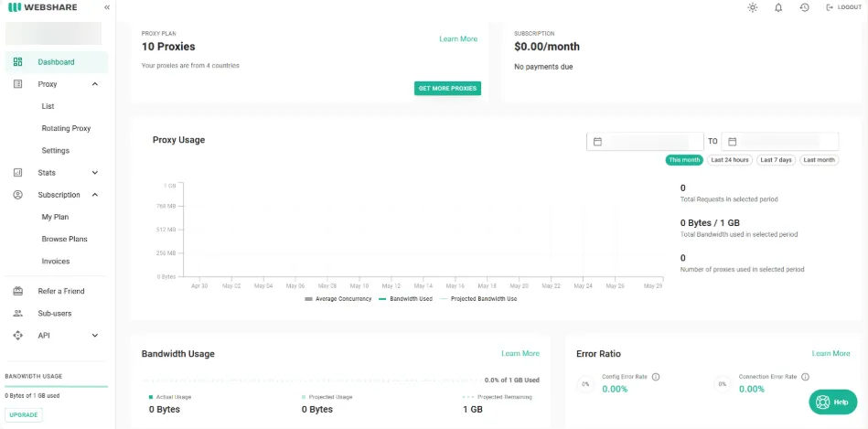Click '$0.00/month' subscription text
The image size is (868, 429).
547,47
